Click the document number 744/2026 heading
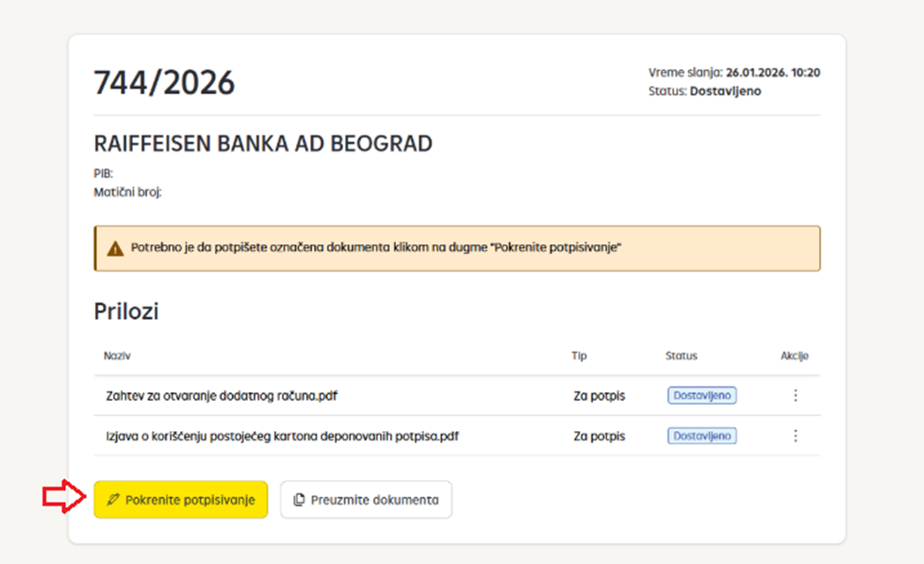 (164, 82)
